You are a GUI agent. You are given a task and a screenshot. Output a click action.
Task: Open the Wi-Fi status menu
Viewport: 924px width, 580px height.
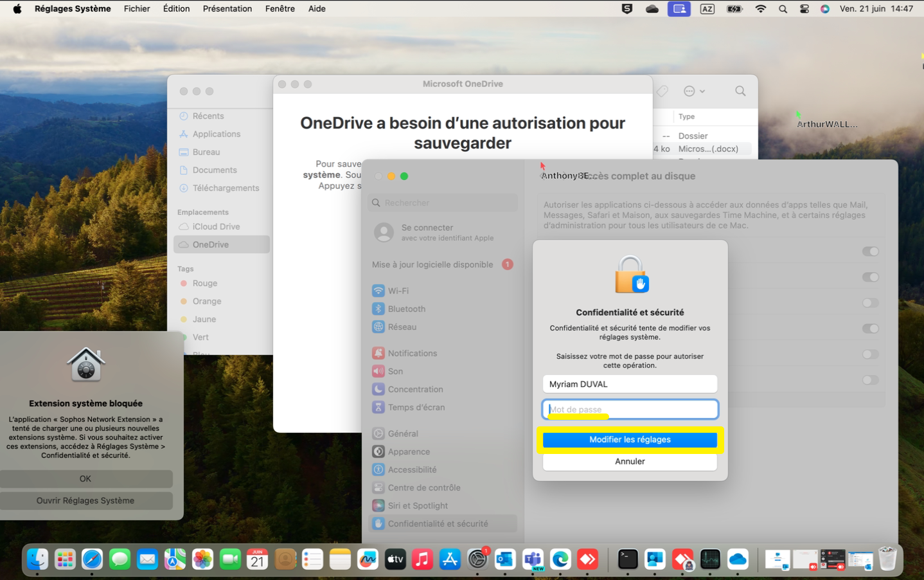761,9
